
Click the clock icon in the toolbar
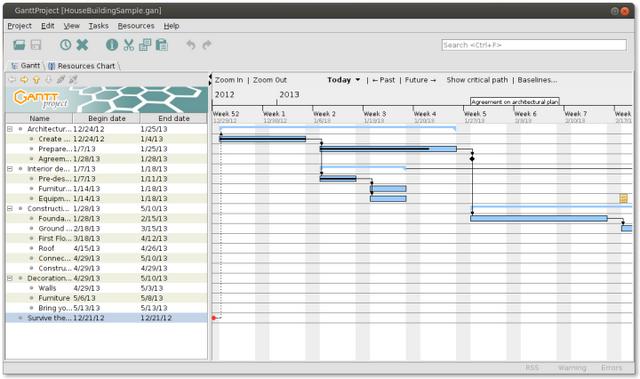[65, 45]
